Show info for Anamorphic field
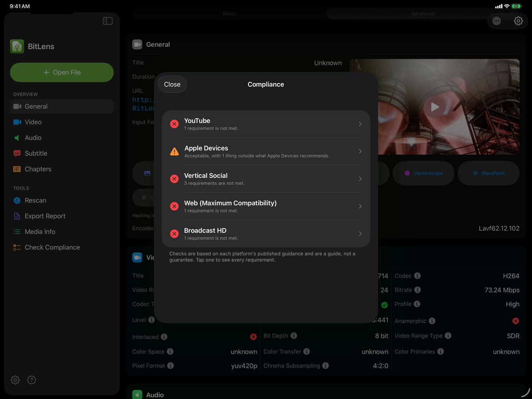This screenshot has width=532, height=399. pyautogui.click(x=432, y=321)
